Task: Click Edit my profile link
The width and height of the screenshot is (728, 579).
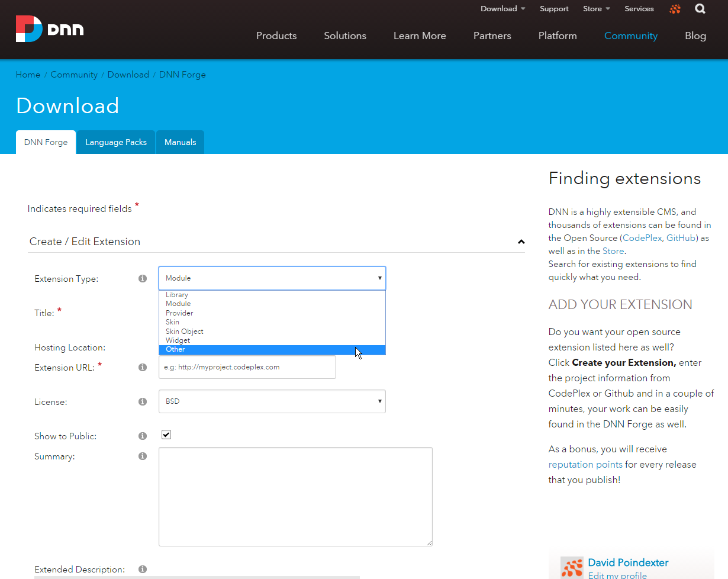Action: coord(617,575)
